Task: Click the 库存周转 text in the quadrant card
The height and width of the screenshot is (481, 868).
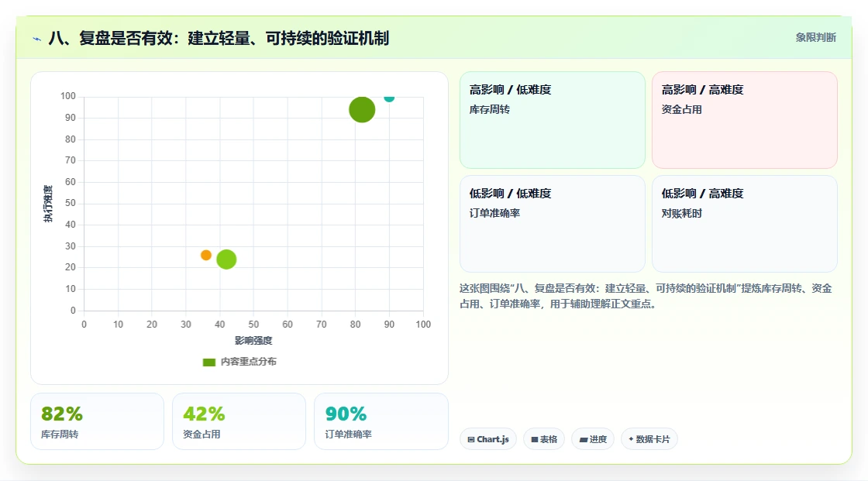Action: 489,109
